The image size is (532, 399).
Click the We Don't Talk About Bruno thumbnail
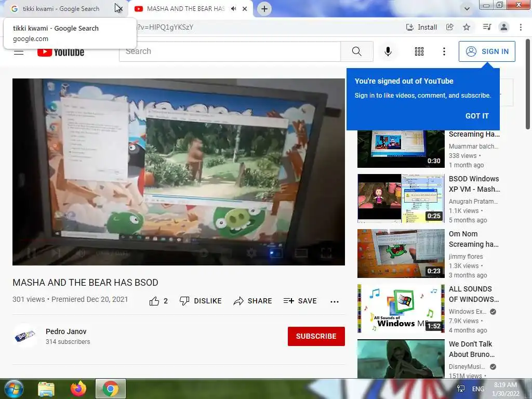tap(401, 358)
